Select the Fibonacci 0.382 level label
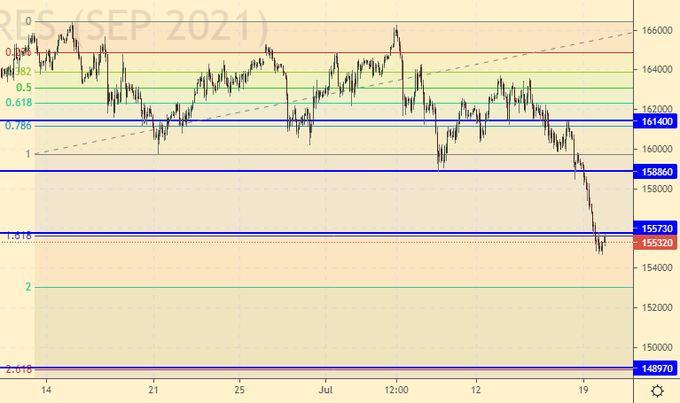This screenshot has height=403, width=680. click(21, 72)
